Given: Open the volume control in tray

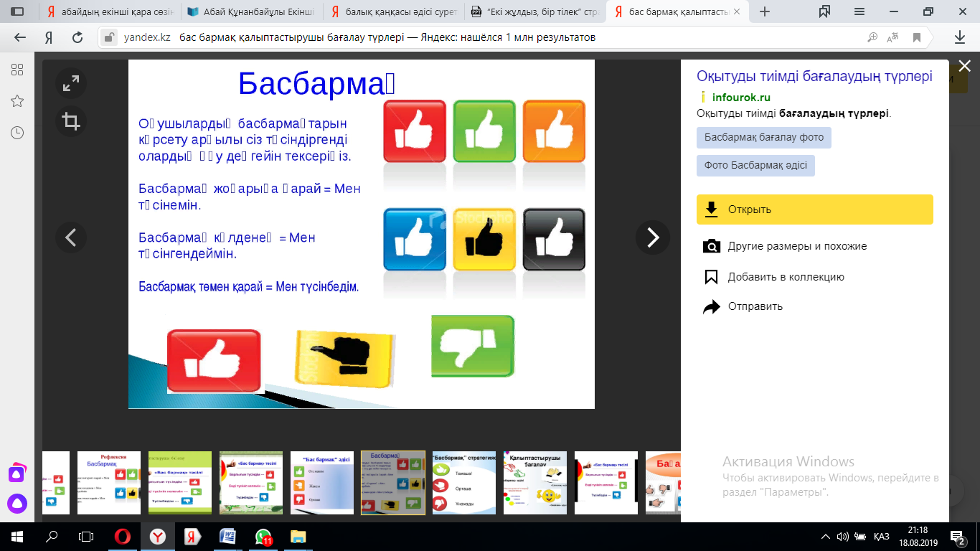Looking at the screenshot, I should pos(842,537).
